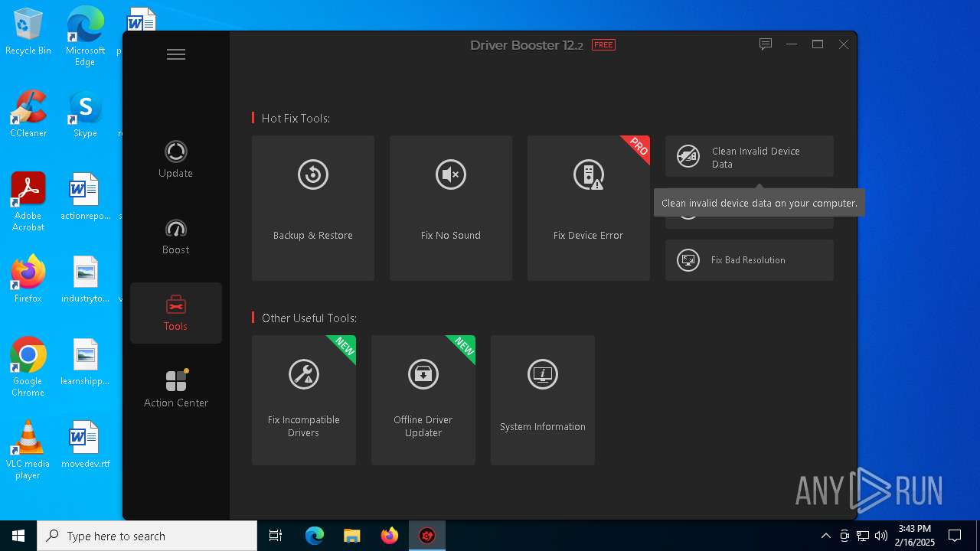Select the Google Chrome desktop shortcut
The image size is (980, 551).
coord(28,367)
